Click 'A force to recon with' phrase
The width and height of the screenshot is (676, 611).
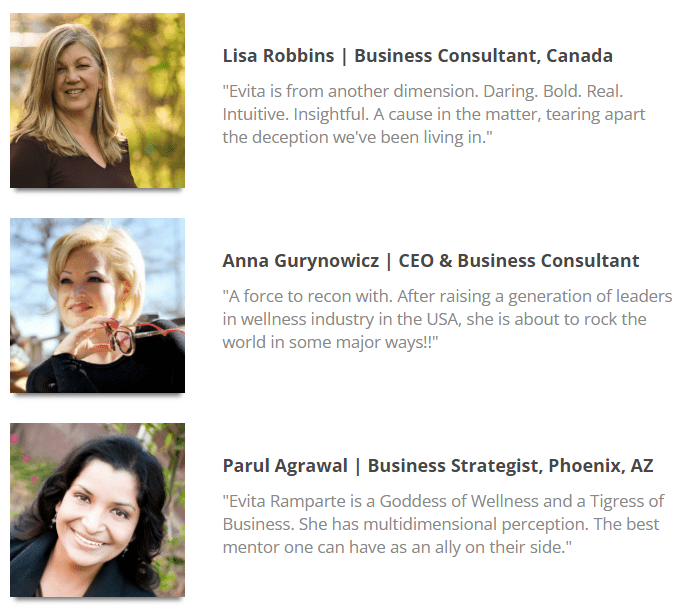[x=310, y=297]
